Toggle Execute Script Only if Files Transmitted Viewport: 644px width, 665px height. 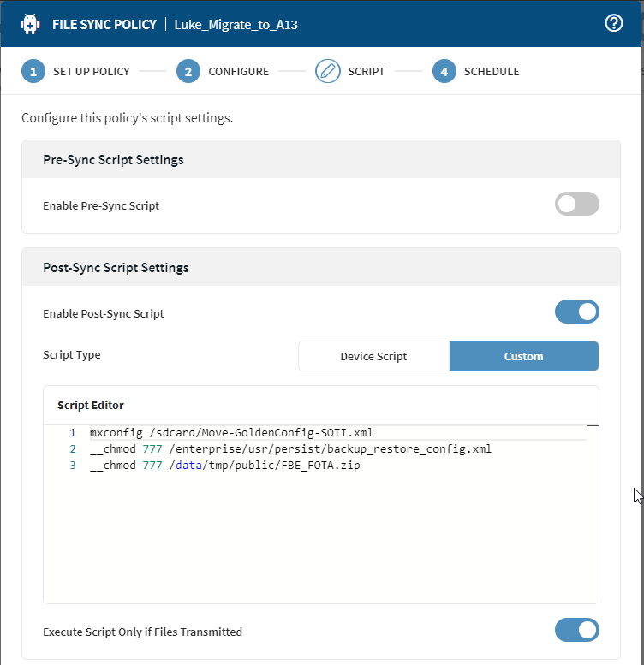click(576, 631)
